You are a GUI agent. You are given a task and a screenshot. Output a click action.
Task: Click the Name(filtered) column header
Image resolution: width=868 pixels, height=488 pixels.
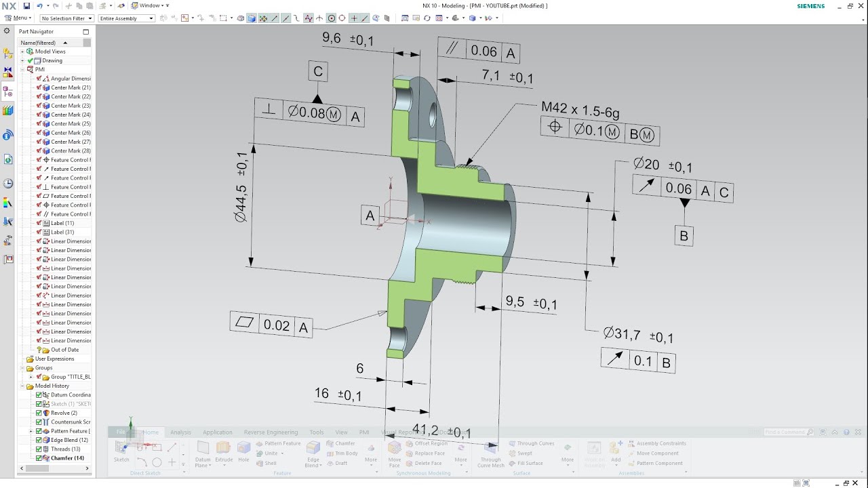(x=52, y=42)
